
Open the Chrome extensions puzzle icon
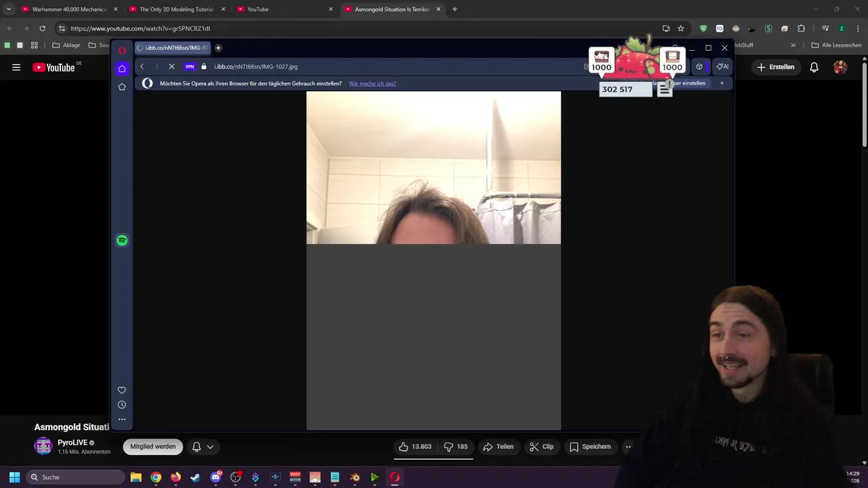pos(801,28)
